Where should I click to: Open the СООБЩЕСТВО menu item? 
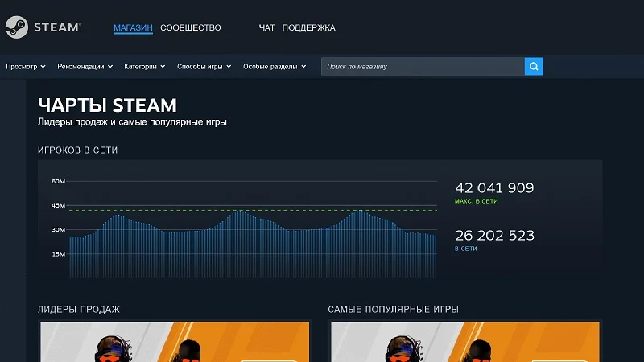click(x=191, y=27)
